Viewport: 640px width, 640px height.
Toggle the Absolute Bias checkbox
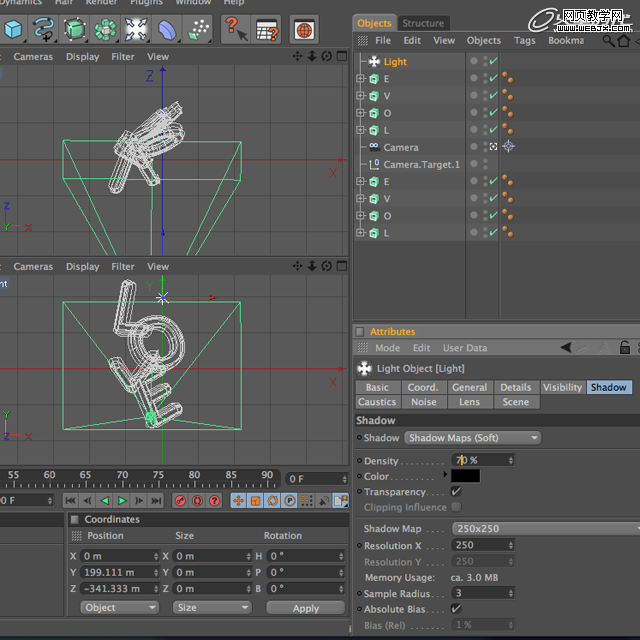coord(456,609)
